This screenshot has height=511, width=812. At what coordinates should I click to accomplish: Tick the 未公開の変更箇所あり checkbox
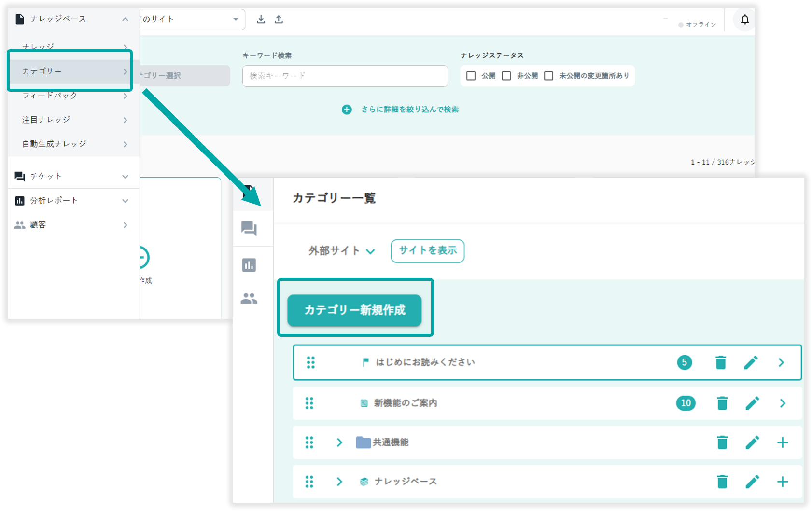point(549,76)
